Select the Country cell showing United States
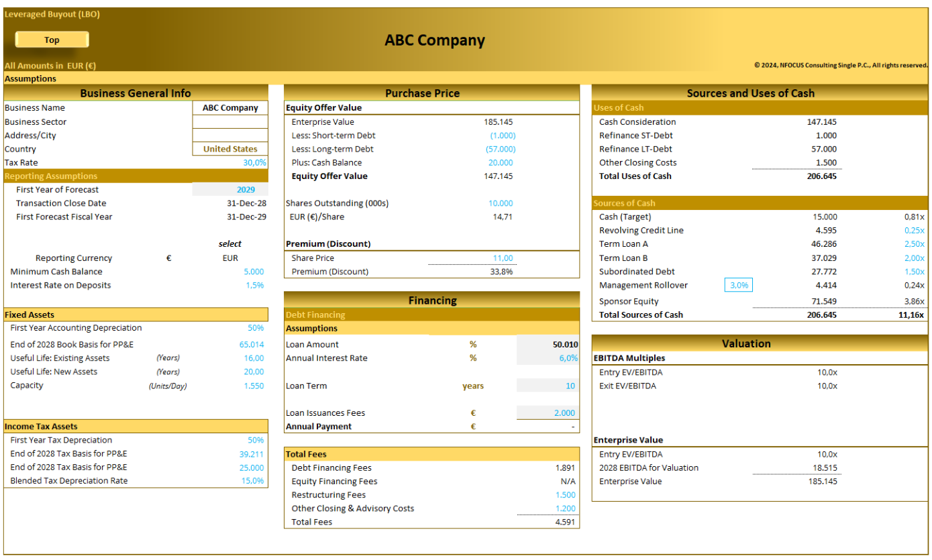932x560 pixels. click(230, 149)
